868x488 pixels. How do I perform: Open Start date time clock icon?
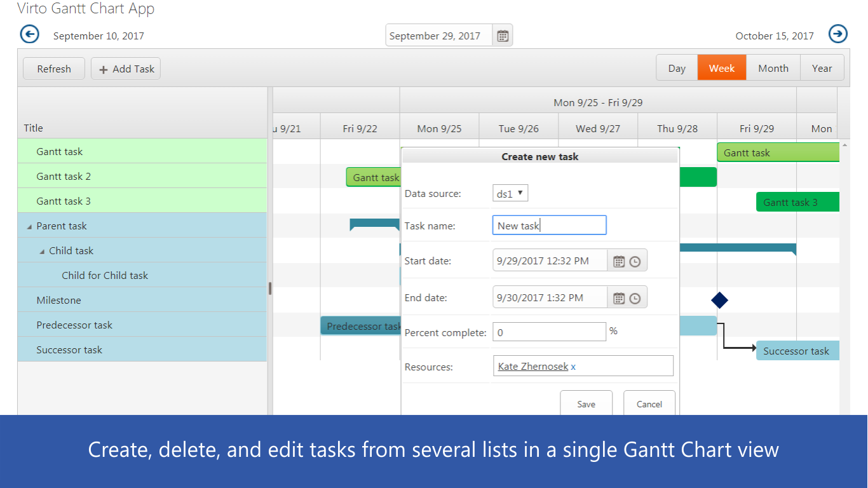coord(635,261)
